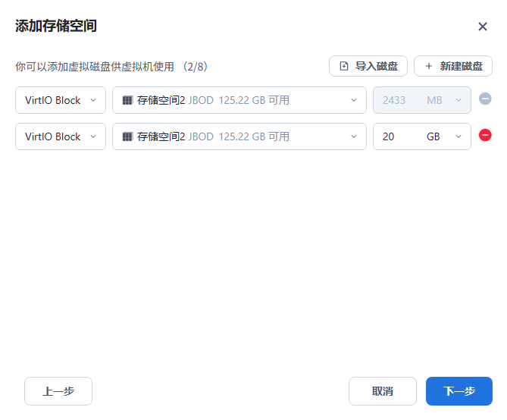Click the 你可以添加虚拟磁盘供虚拟机使用 (2/8) text
This screenshot has width=507, height=420.
click(111, 66)
